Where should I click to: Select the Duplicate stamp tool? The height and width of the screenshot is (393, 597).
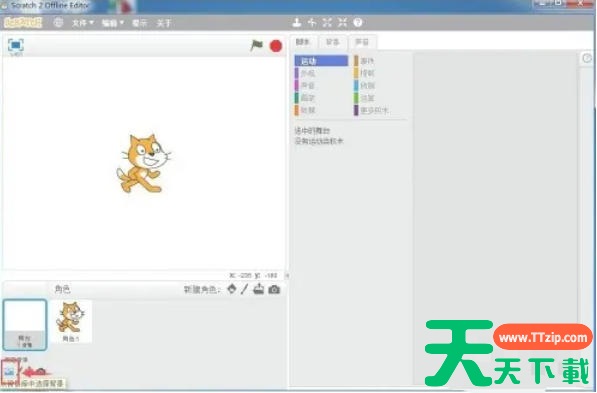[x=297, y=22]
